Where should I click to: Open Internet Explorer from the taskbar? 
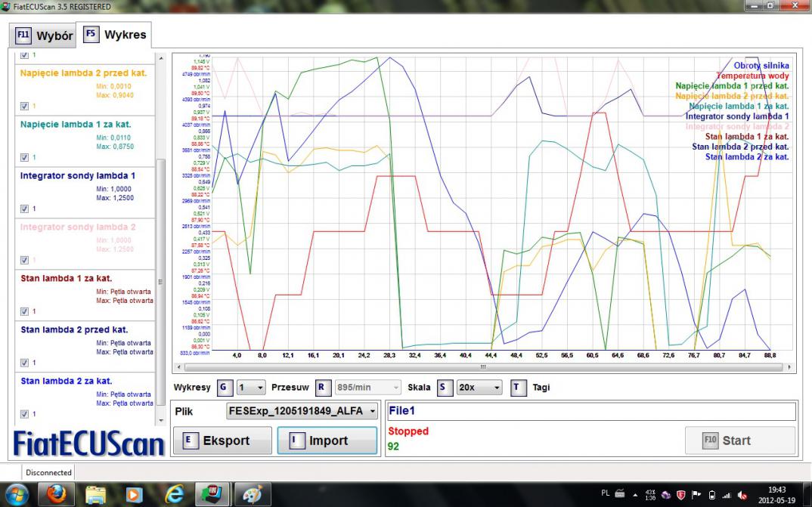pos(175,493)
